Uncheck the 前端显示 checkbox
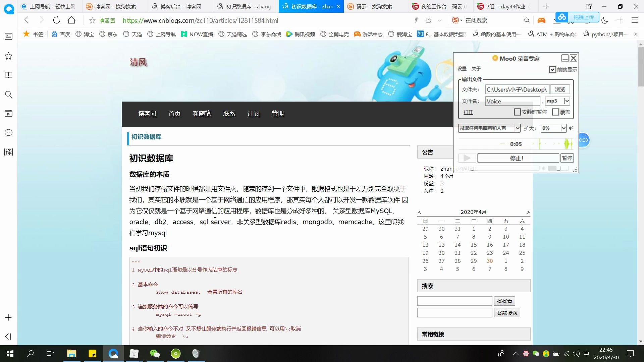644x362 pixels. [x=552, y=69]
